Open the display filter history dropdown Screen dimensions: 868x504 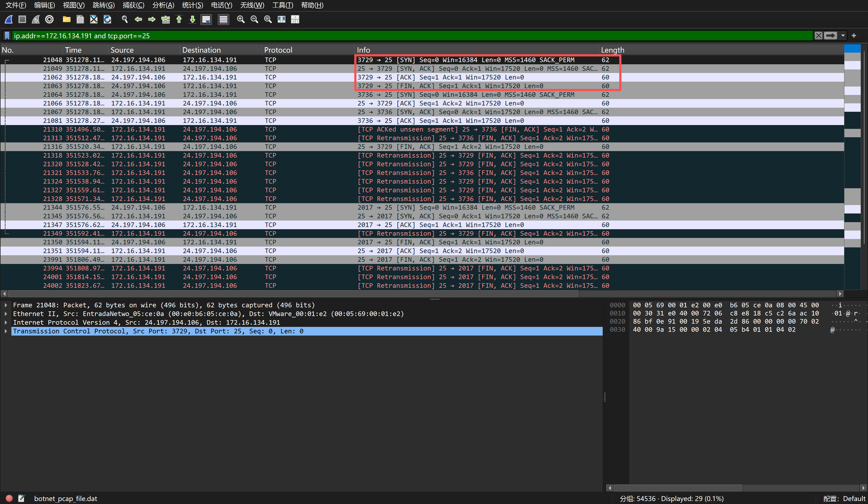pos(843,36)
